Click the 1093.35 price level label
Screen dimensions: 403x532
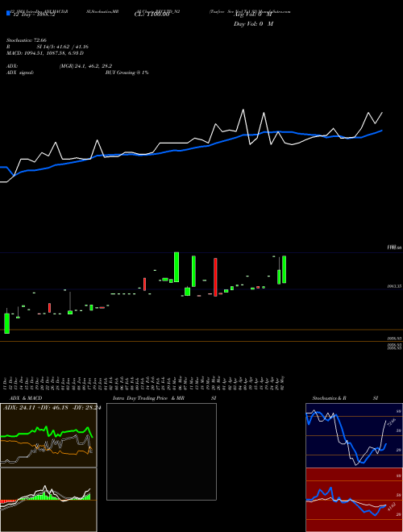[x=394, y=287]
